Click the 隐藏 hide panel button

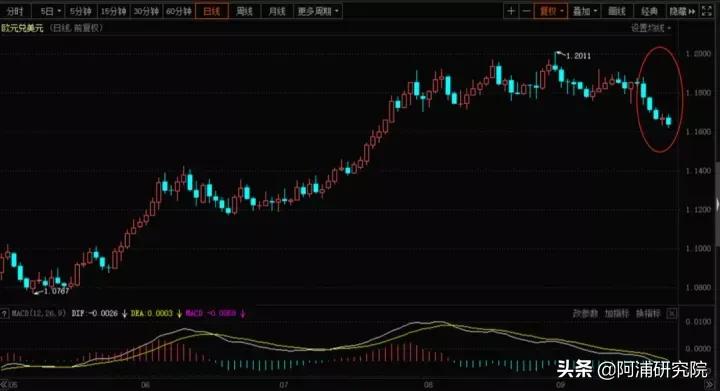pos(682,11)
